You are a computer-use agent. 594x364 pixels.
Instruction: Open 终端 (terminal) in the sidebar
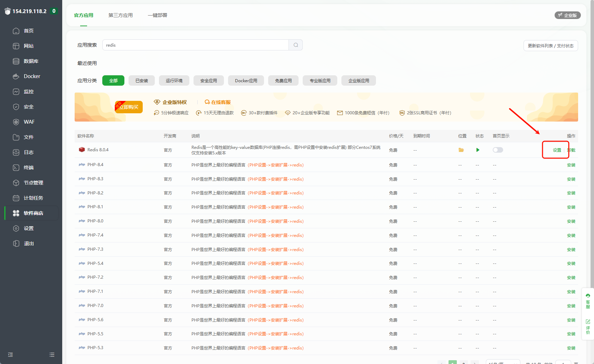point(28,167)
